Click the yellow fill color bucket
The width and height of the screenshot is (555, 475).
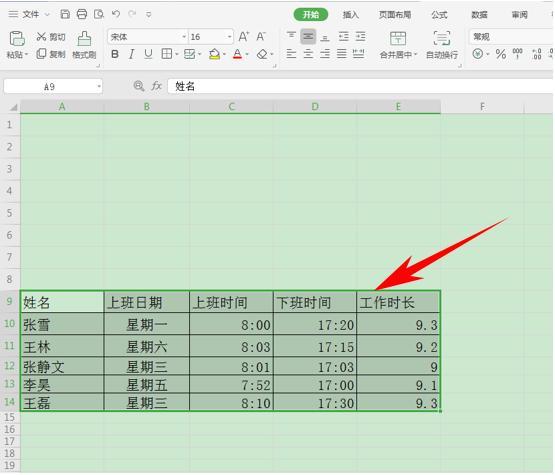(x=214, y=55)
